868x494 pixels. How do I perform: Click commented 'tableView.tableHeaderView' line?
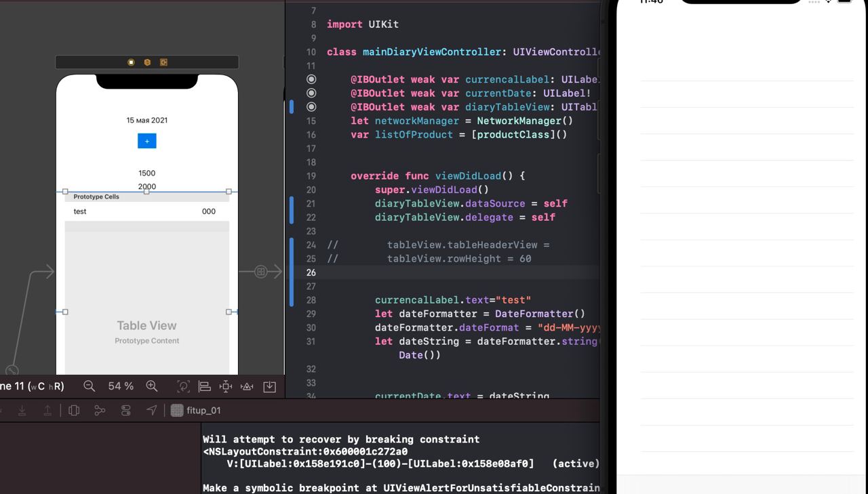click(x=468, y=245)
